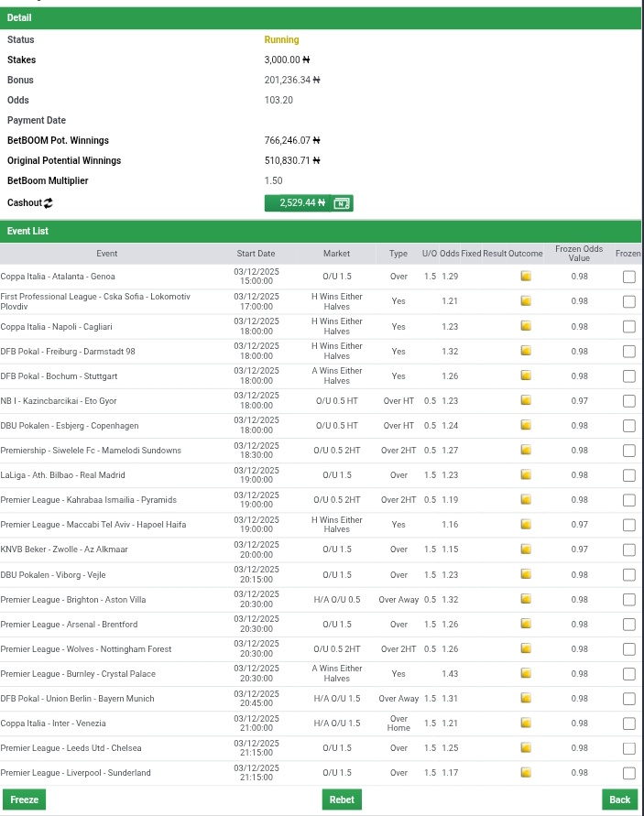
Task: Click pending outcome icon for Brighton - Aston Villa
Action: 526,599
